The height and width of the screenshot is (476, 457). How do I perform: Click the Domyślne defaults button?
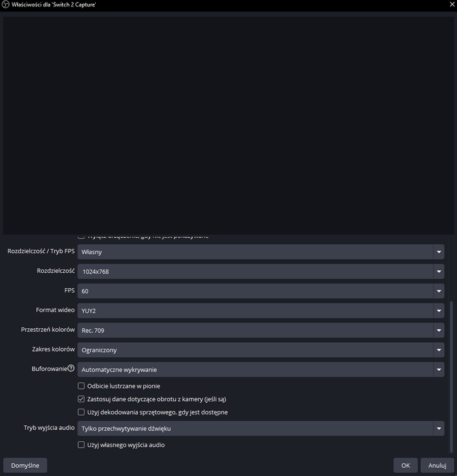(25, 465)
